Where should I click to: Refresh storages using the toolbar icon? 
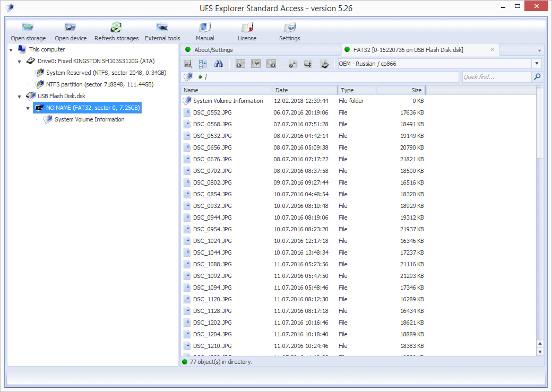(116, 28)
